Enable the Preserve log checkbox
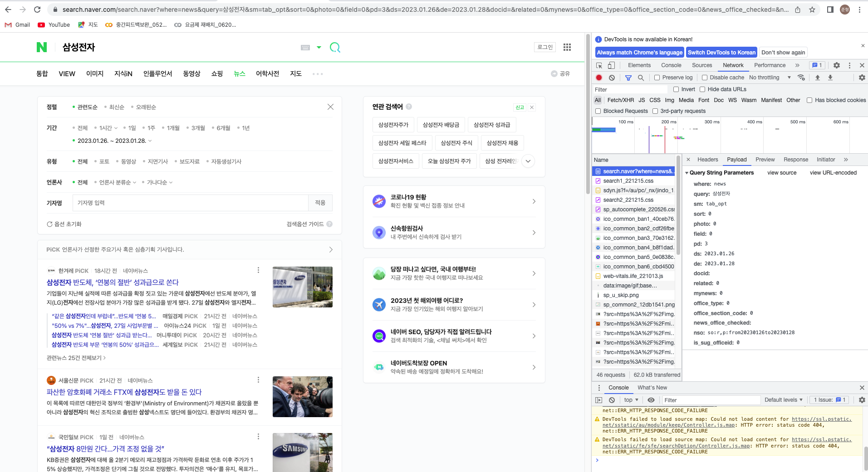 click(657, 78)
